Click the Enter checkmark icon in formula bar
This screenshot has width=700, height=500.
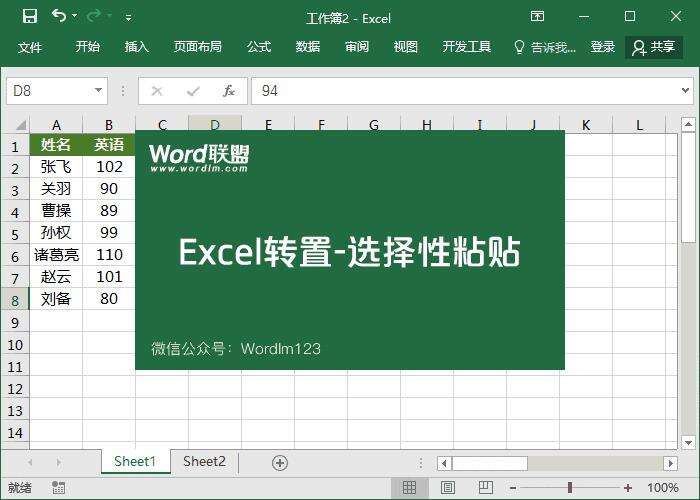click(193, 91)
